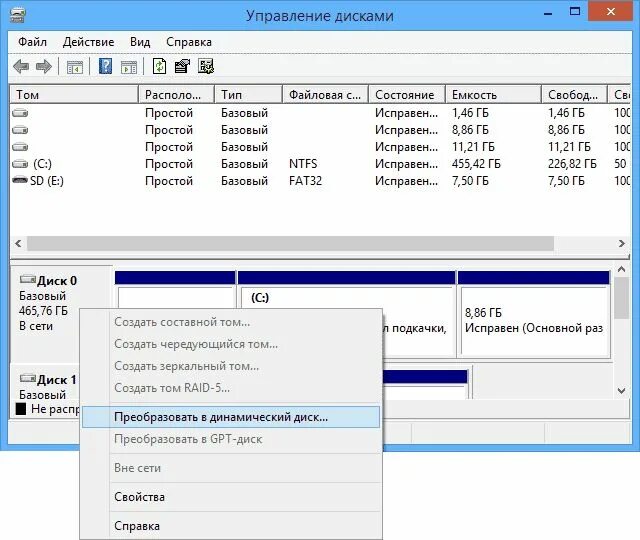Select the (C:) volume drive icon
The width and height of the screenshot is (640, 540).
20,164
